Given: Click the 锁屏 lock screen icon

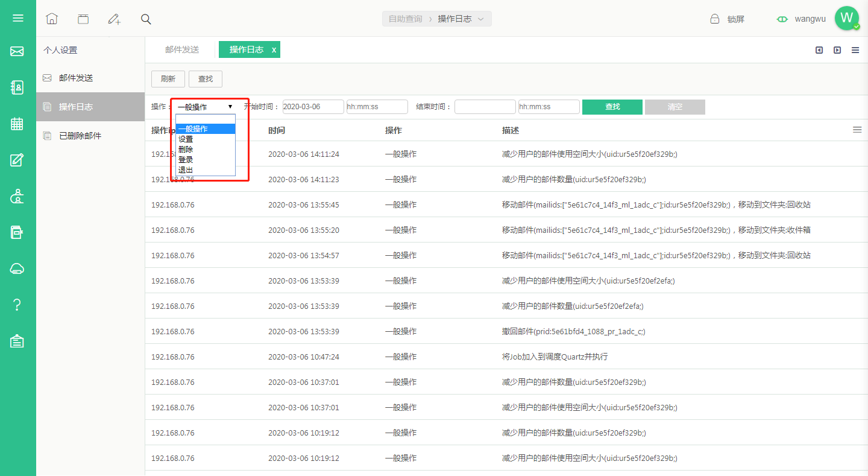Looking at the screenshot, I should 715,19.
